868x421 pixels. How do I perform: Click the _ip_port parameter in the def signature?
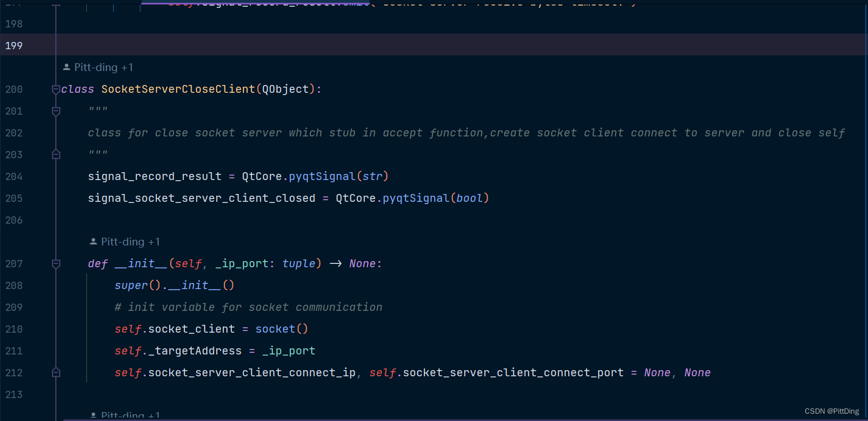pyautogui.click(x=242, y=264)
